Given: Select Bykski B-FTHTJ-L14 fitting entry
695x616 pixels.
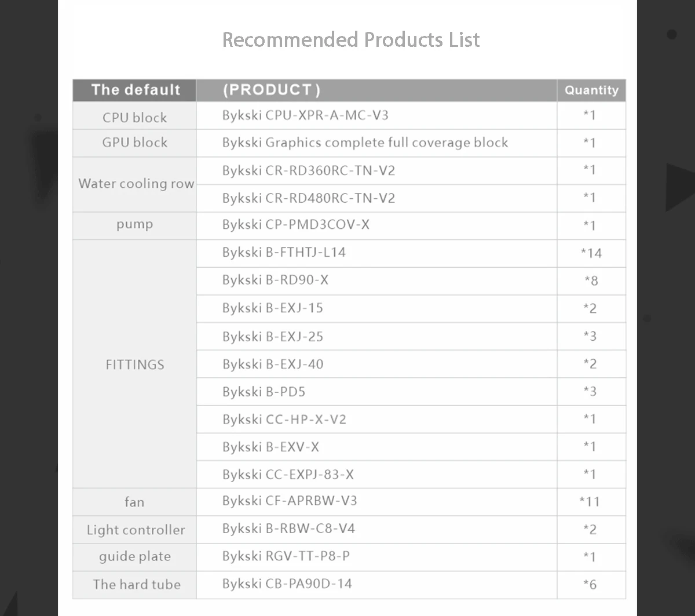Looking at the screenshot, I should tap(284, 253).
